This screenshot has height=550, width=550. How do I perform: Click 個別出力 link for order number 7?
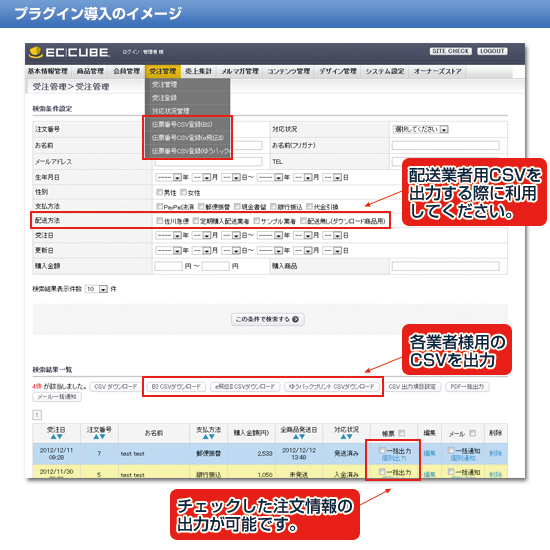coord(394,458)
